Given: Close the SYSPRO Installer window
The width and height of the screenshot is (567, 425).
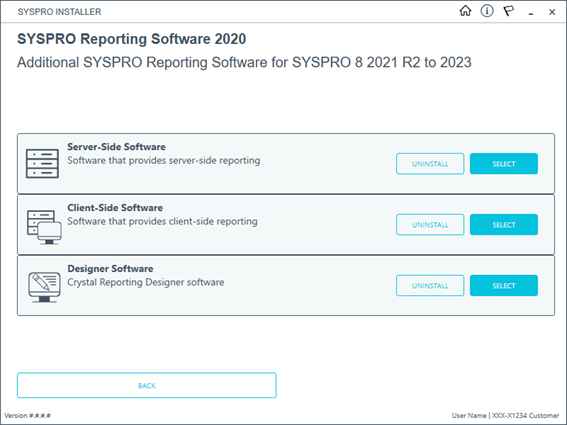Looking at the screenshot, I should tap(552, 12).
